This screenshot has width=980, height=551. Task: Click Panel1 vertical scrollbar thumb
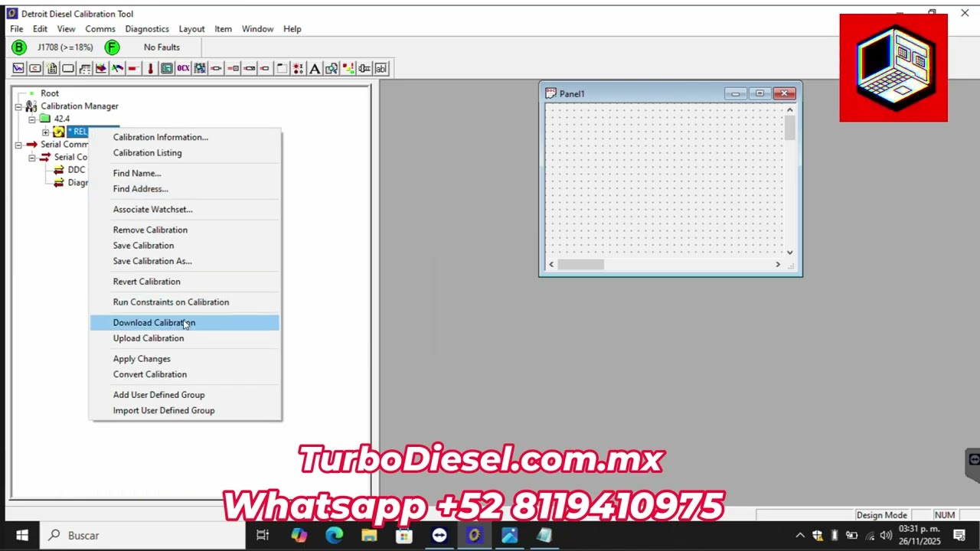point(790,128)
